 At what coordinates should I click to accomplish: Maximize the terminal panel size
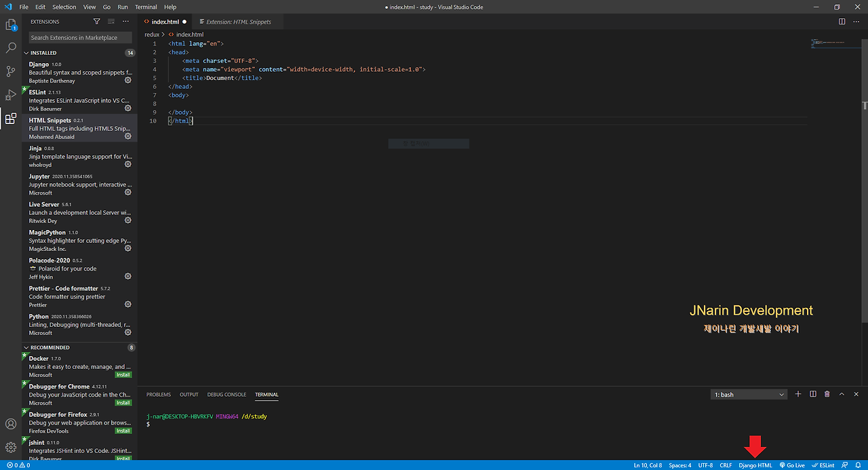tap(842, 394)
